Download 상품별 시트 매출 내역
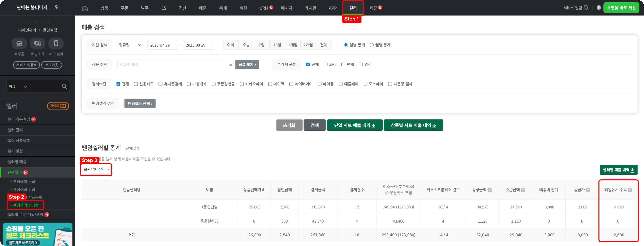The height and width of the screenshot is (246, 644). click(x=413, y=125)
